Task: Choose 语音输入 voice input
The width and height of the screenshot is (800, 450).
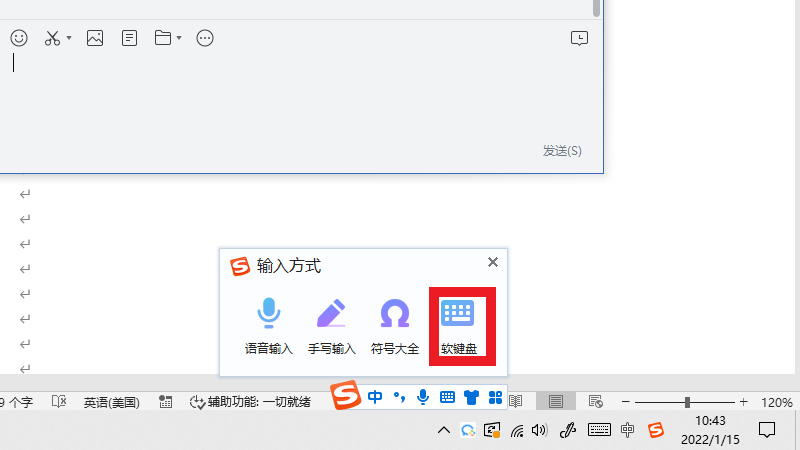Action: click(269, 327)
